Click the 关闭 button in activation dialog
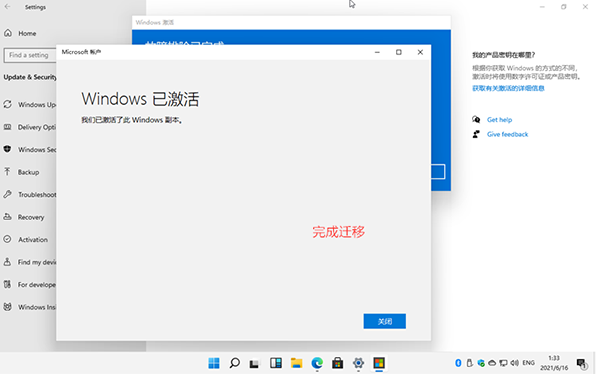Image resolution: width=596 pixels, height=378 pixels. point(384,321)
